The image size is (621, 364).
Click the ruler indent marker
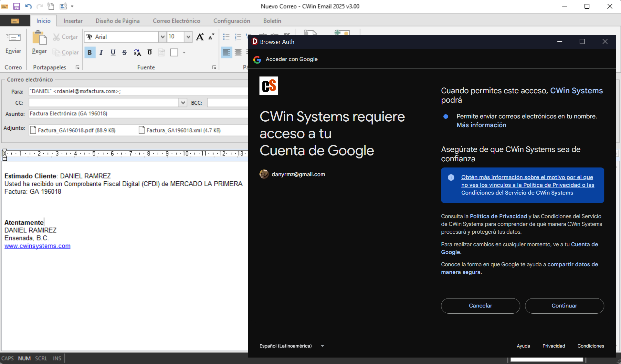(x=5, y=155)
